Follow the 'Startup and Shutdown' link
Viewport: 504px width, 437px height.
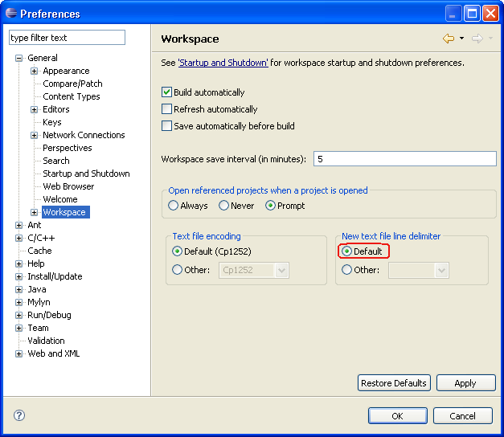223,63
